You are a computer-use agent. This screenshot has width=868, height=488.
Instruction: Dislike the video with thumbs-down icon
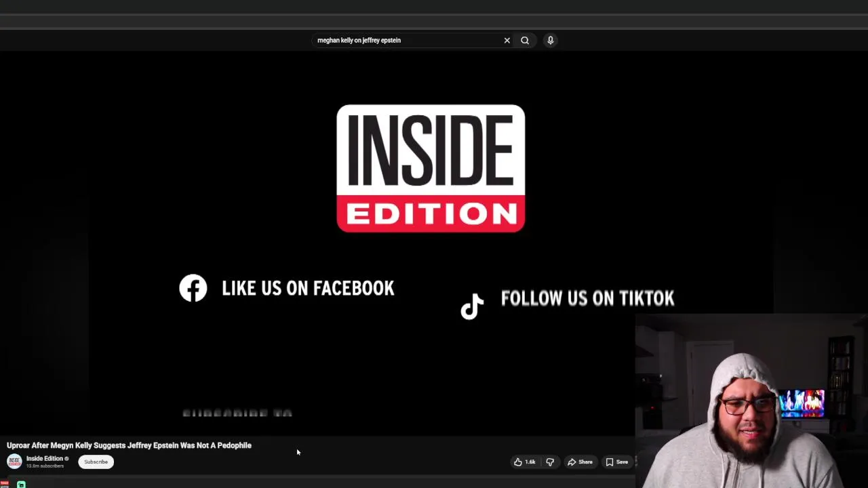550,462
